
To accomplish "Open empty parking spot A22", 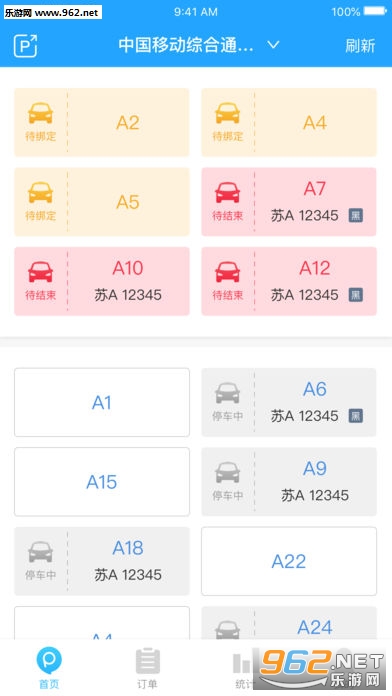I will (x=289, y=561).
